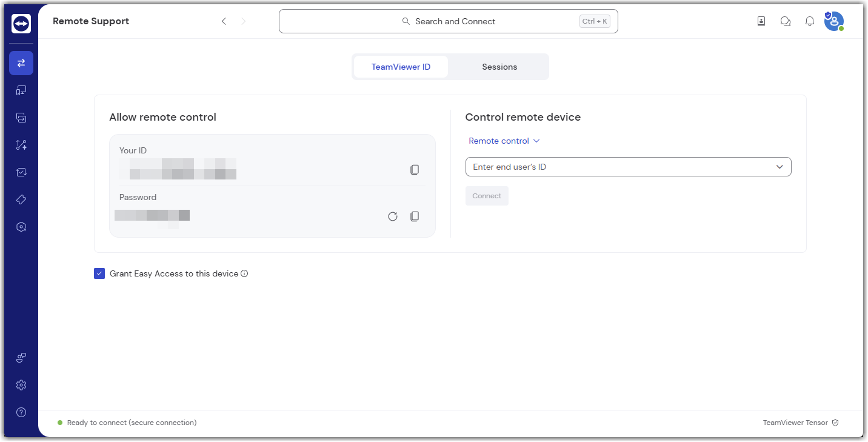Open the fourth sidebar icon, branching nodes
Image resolution: width=868 pixels, height=442 pixels.
click(21, 145)
